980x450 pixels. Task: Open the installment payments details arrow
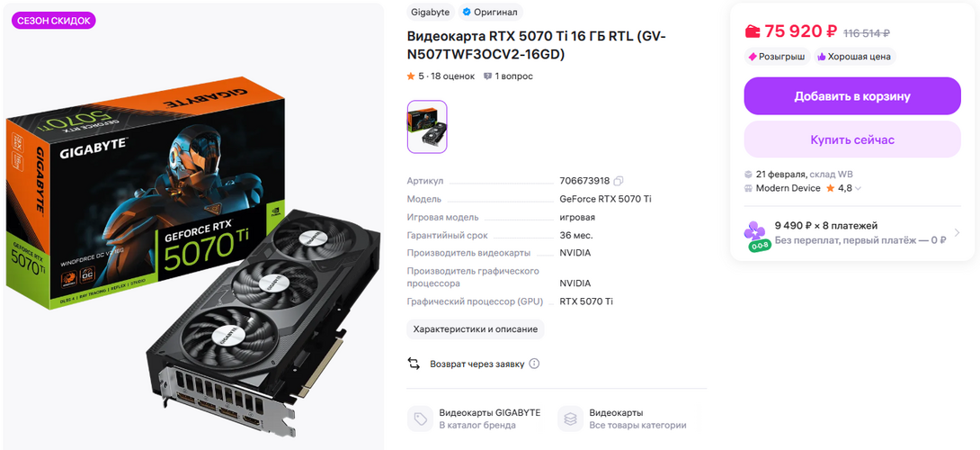[x=957, y=233]
